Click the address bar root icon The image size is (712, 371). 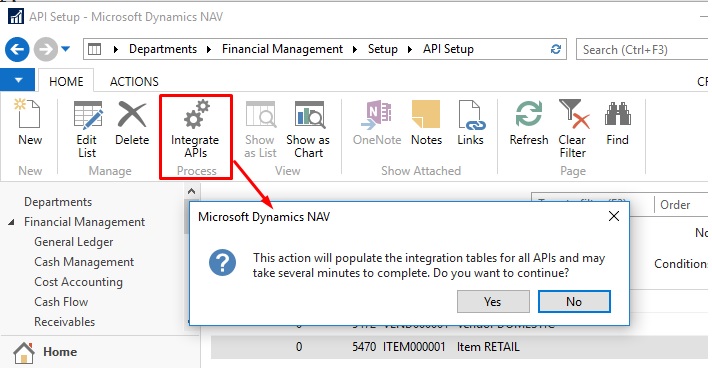click(x=94, y=49)
